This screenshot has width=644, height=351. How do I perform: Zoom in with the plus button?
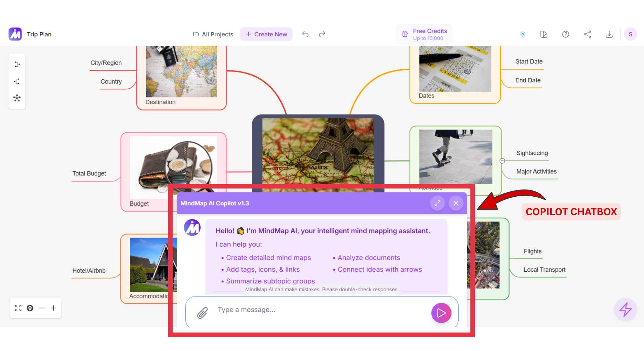coord(53,308)
